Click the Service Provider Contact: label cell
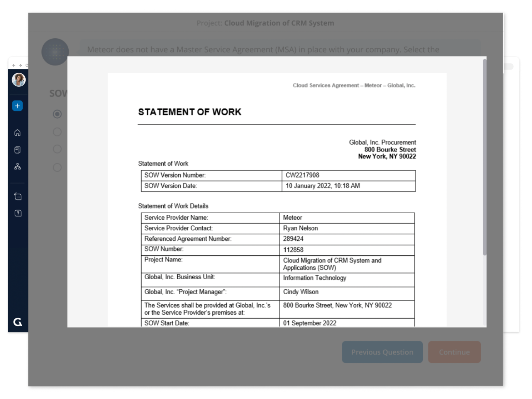Image resolution: width=532 pixels, height=399 pixels. point(210,229)
